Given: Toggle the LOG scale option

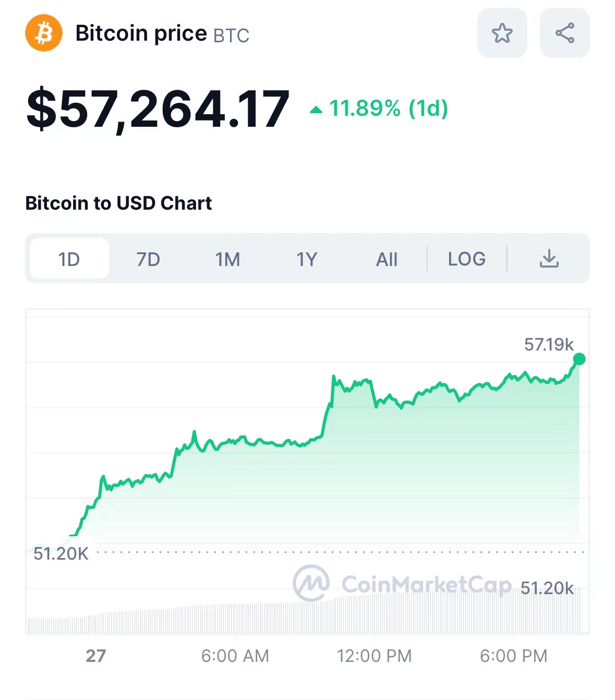Looking at the screenshot, I should (466, 259).
